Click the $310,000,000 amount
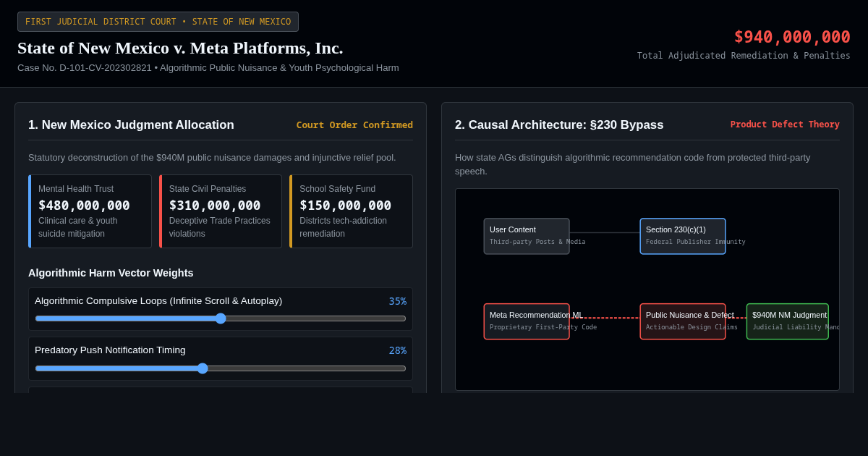The height and width of the screenshot is (456, 868). click(215, 206)
